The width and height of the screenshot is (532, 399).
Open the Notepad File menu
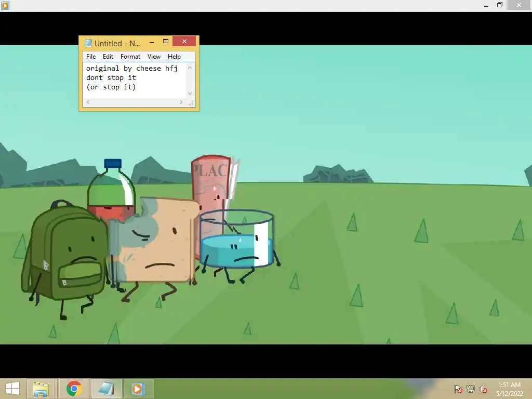coord(91,57)
